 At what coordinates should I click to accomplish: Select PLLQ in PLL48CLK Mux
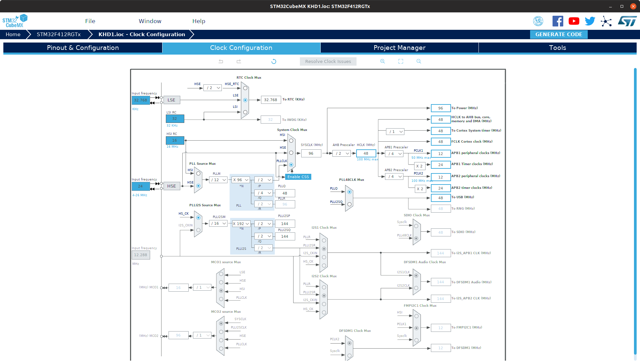click(x=349, y=192)
